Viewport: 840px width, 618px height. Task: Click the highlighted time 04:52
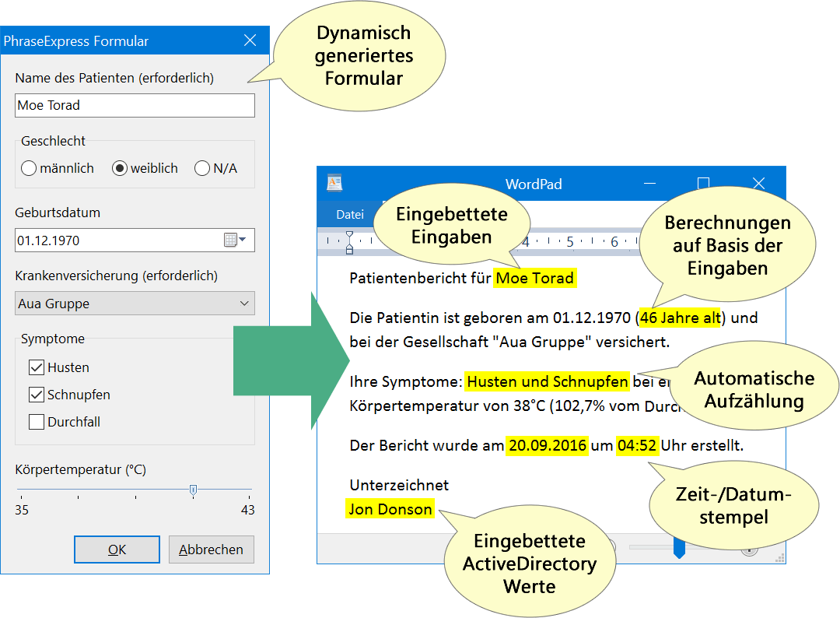pyautogui.click(x=636, y=445)
